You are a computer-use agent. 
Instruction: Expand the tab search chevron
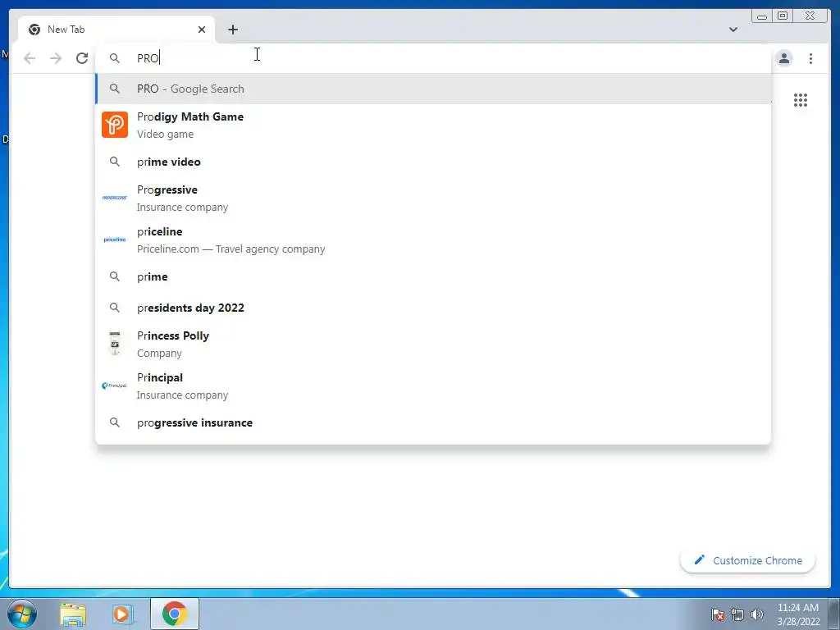coord(733,30)
